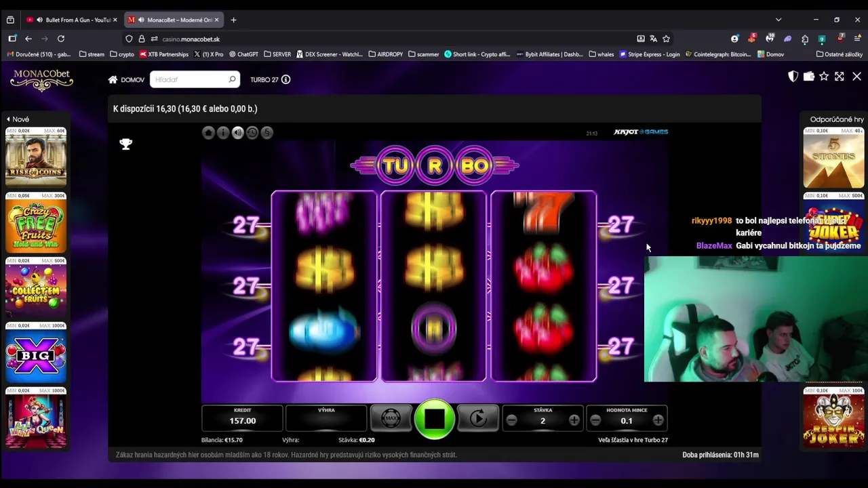Go to DOMOV home link
Image resolution: width=868 pixels, height=488 pixels.
(x=126, y=79)
